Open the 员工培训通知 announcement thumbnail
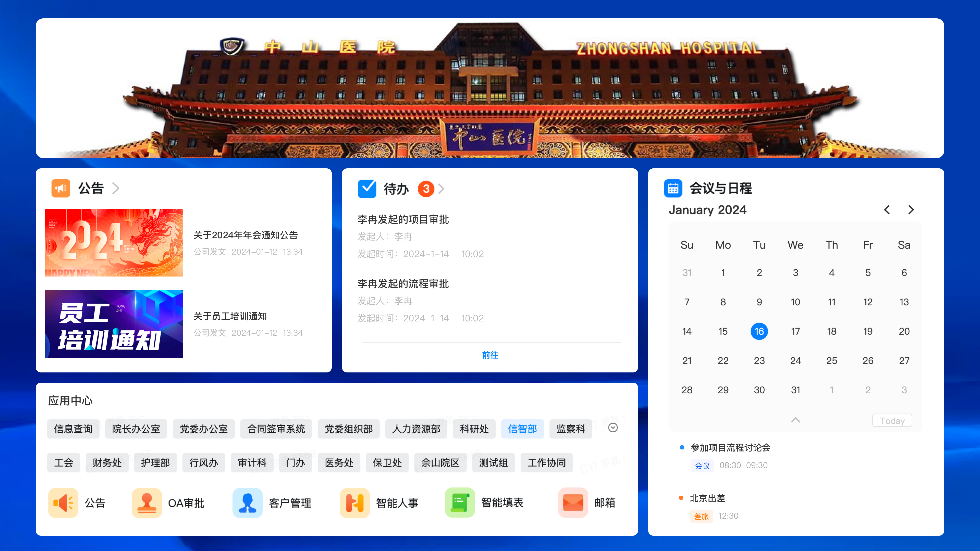 pyautogui.click(x=114, y=324)
